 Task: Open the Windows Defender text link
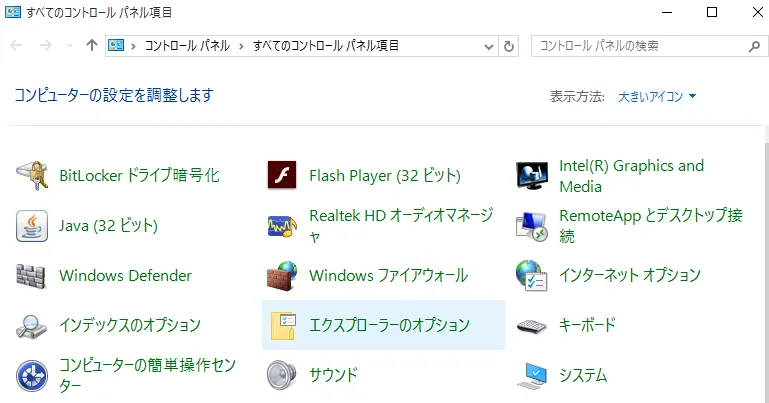click(126, 276)
